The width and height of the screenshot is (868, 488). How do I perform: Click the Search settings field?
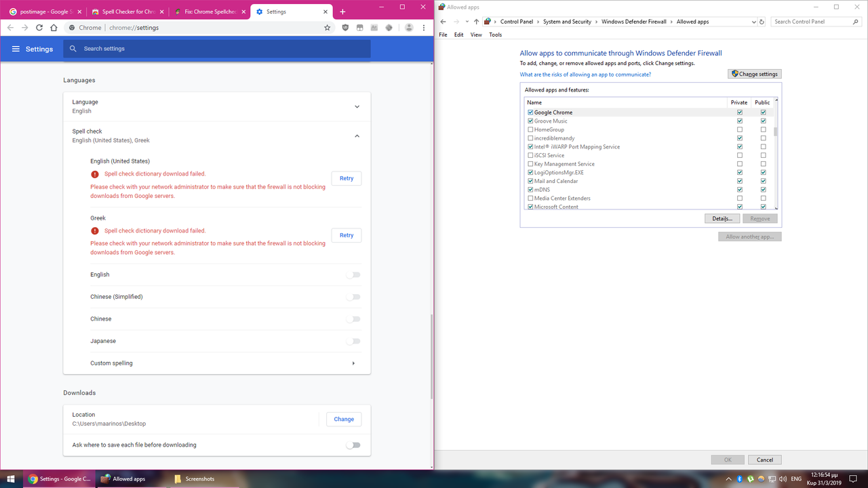click(x=217, y=49)
